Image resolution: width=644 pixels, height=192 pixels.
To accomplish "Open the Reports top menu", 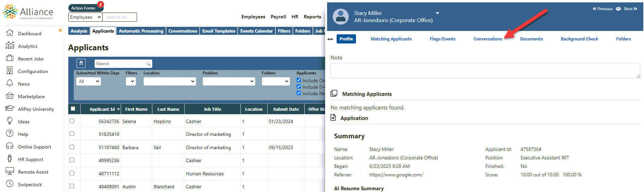I will (312, 17).
